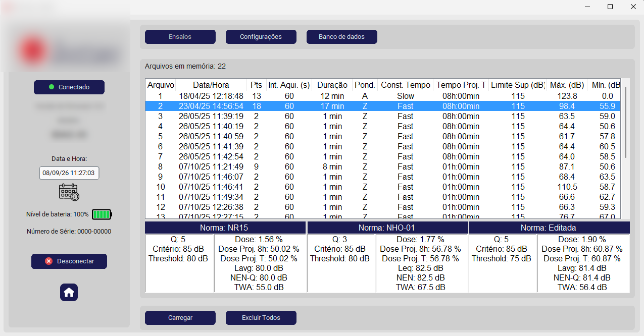644x336 pixels.
Task: Click the Slow cell in file 1
Action: [406, 96]
